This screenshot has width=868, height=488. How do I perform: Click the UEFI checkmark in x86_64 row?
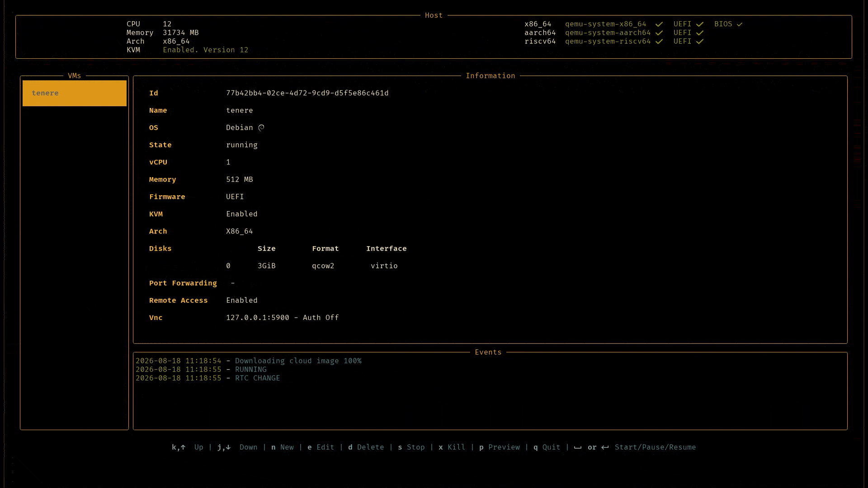click(700, 24)
